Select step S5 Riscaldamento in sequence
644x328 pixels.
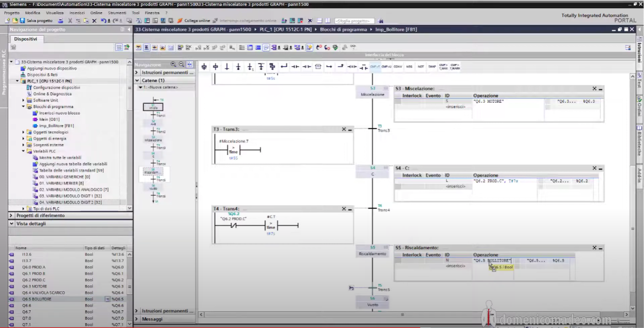coord(373,251)
